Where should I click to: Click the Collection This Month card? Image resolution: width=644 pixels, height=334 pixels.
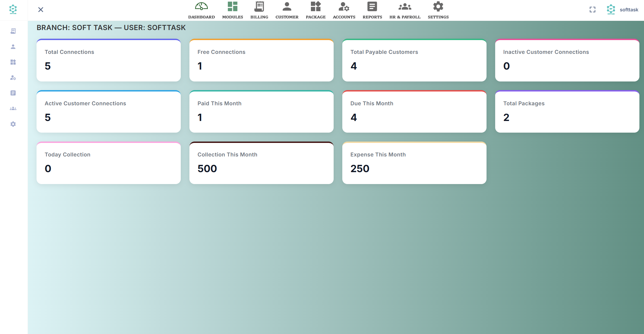point(261,163)
